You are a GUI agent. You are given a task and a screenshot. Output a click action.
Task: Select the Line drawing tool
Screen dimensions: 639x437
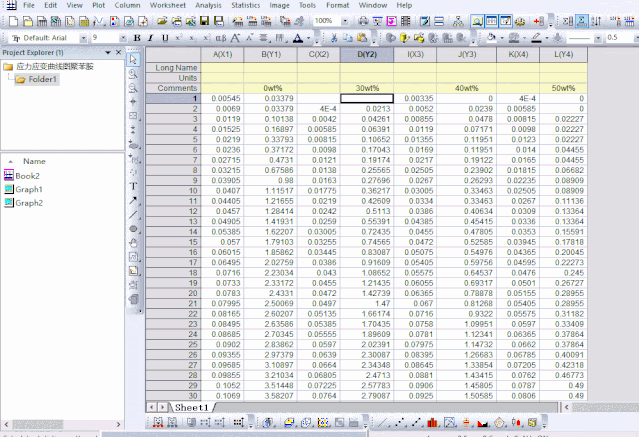pos(133,214)
